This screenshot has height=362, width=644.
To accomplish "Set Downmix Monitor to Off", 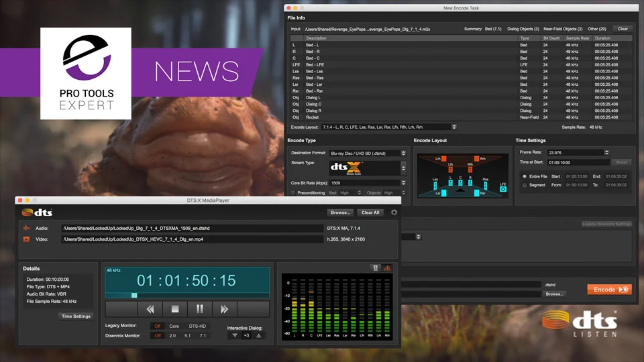I will (157, 336).
